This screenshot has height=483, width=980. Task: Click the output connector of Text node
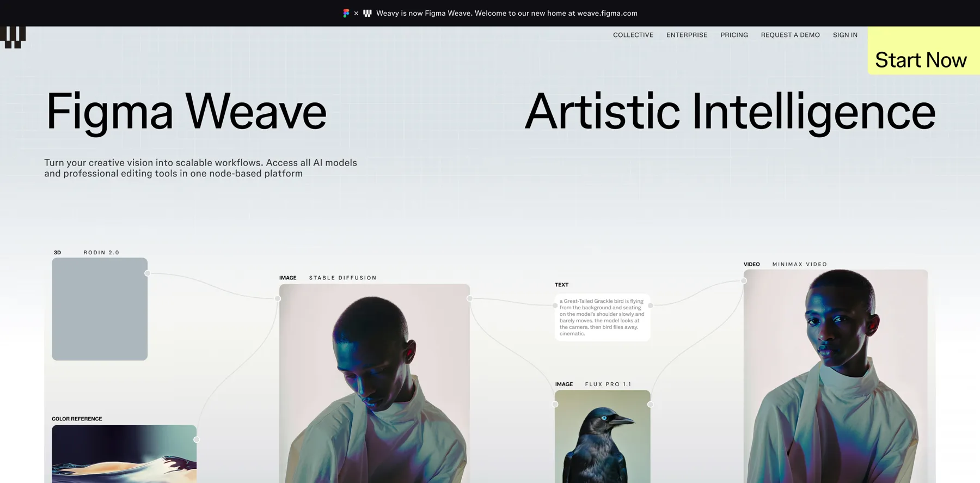click(651, 305)
